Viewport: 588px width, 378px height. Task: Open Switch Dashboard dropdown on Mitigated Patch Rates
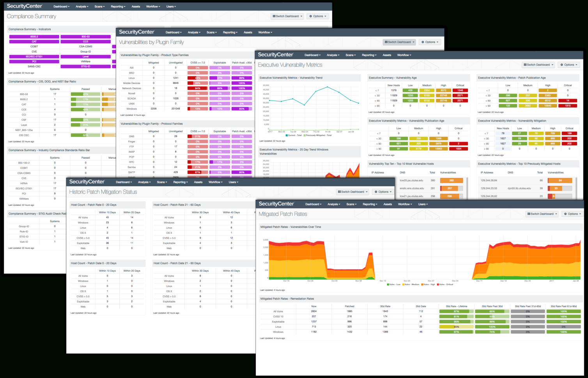[542, 214]
